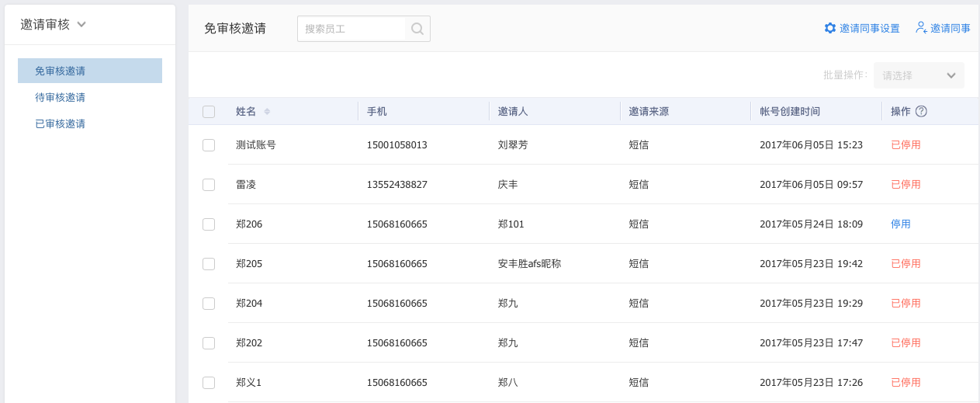
Task: Click the gear icon for invite settings
Action: (x=830, y=28)
